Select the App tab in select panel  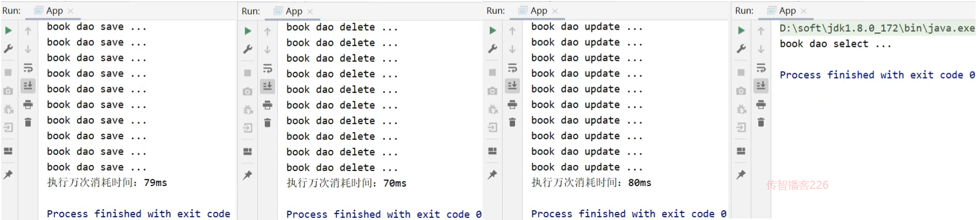787,11
